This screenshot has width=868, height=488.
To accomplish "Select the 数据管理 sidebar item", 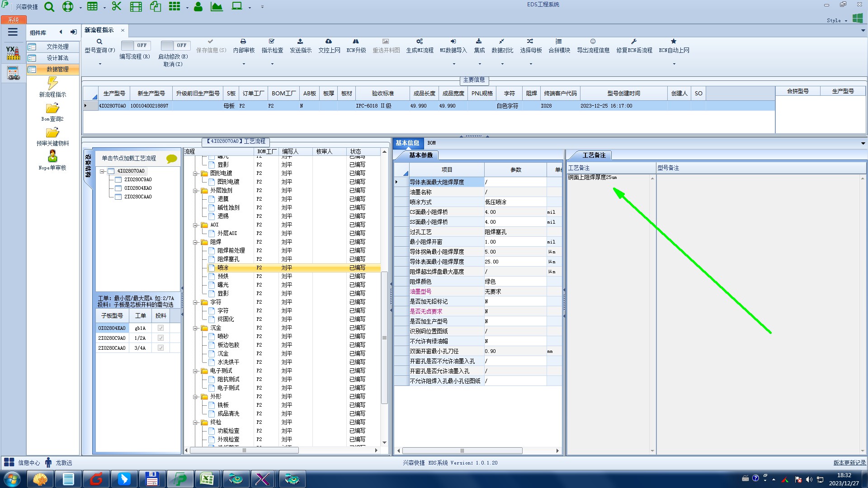I will (57, 69).
